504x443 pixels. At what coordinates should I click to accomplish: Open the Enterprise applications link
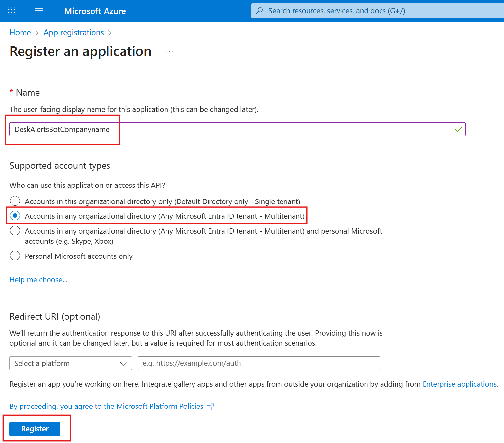(x=459, y=384)
